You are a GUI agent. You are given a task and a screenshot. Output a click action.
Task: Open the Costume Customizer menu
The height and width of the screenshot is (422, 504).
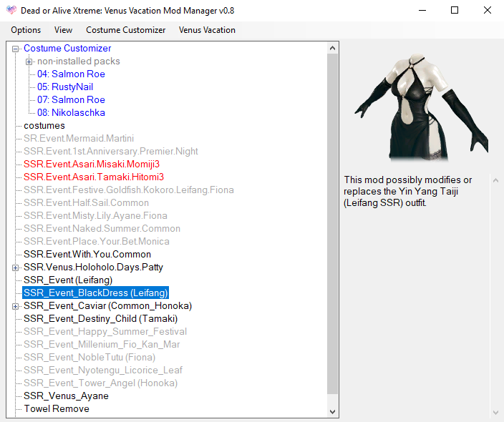pyautogui.click(x=126, y=30)
